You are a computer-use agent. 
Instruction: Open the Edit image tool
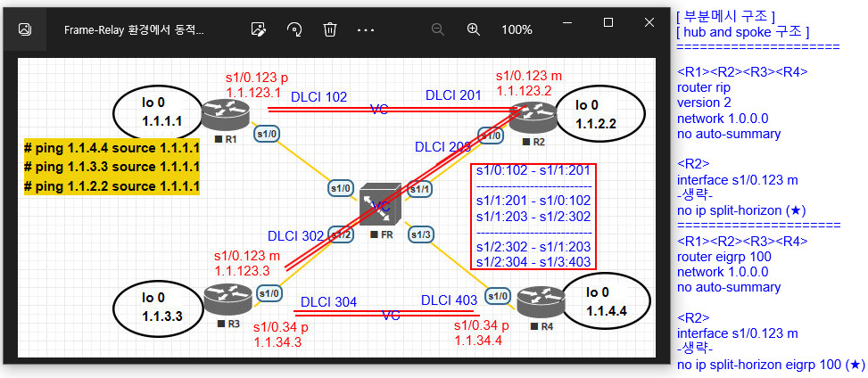coord(258,29)
